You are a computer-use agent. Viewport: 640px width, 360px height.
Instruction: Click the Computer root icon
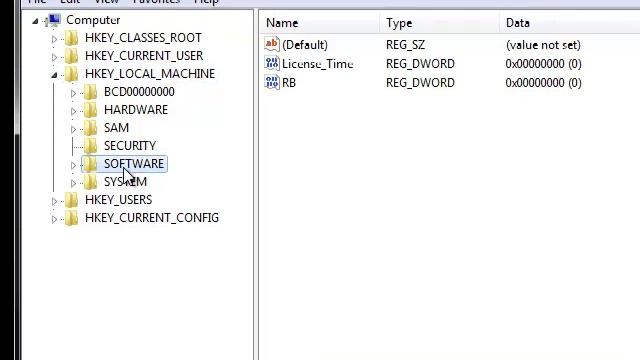pyautogui.click(x=54, y=20)
